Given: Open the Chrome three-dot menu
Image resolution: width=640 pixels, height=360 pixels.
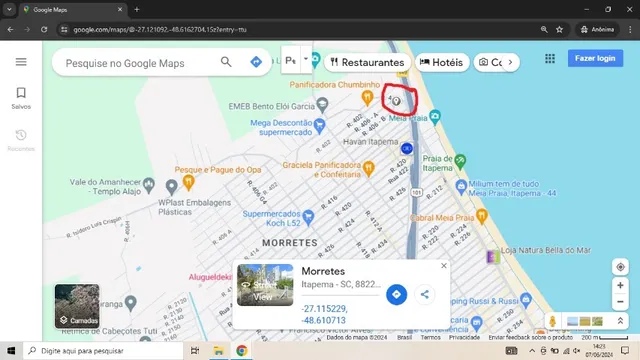Looking at the screenshot, I should (x=630, y=29).
